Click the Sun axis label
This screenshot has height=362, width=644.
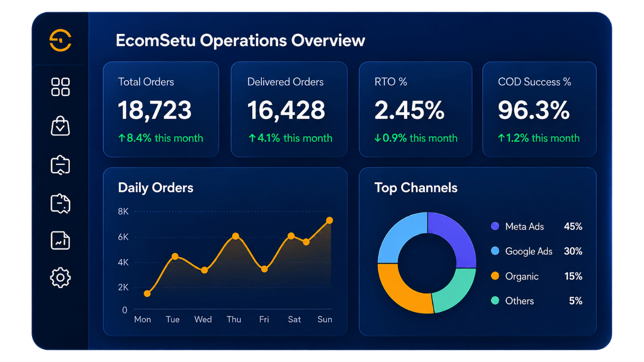pos(325,319)
